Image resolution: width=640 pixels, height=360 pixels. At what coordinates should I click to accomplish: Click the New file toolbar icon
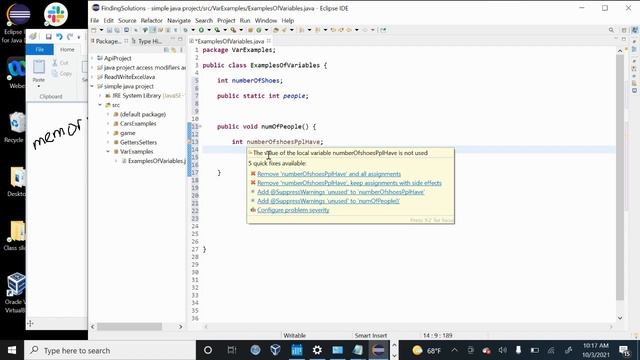click(x=93, y=30)
